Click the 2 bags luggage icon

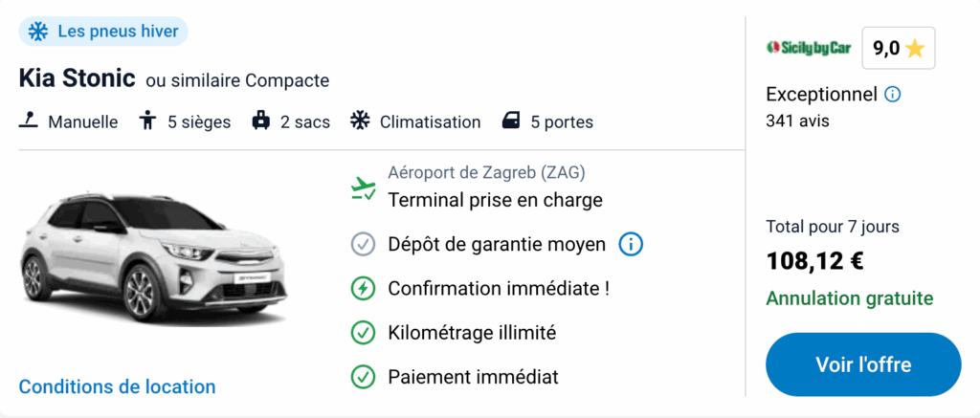point(260,121)
